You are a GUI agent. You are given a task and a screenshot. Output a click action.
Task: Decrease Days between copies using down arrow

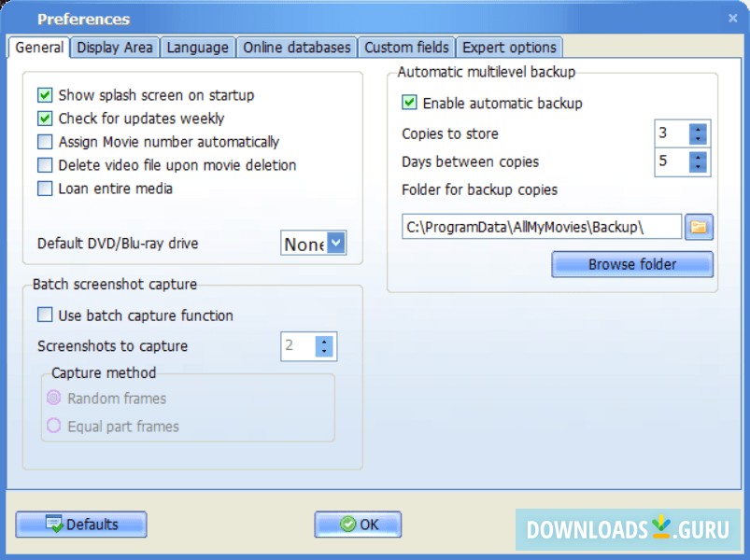pos(697,167)
